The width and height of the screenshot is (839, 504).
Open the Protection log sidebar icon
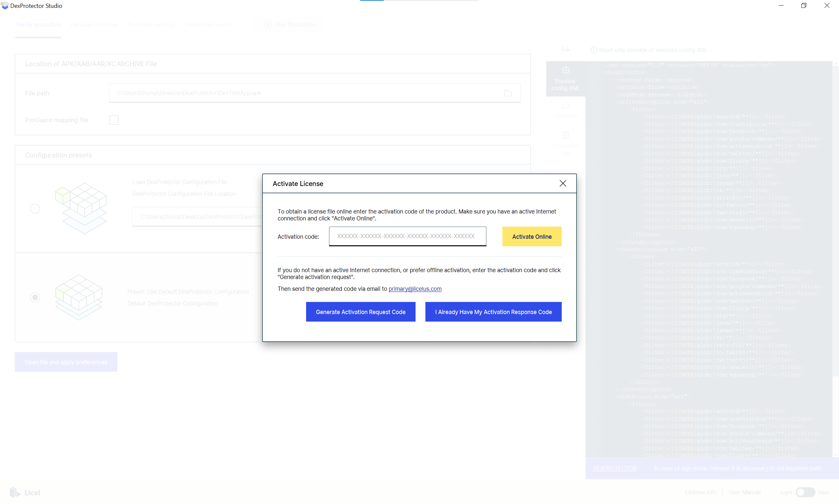tap(565, 135)
